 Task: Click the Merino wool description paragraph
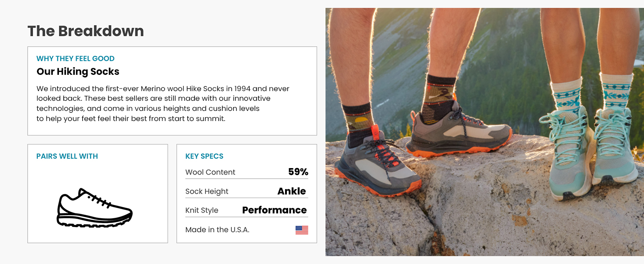coord(163,104)
